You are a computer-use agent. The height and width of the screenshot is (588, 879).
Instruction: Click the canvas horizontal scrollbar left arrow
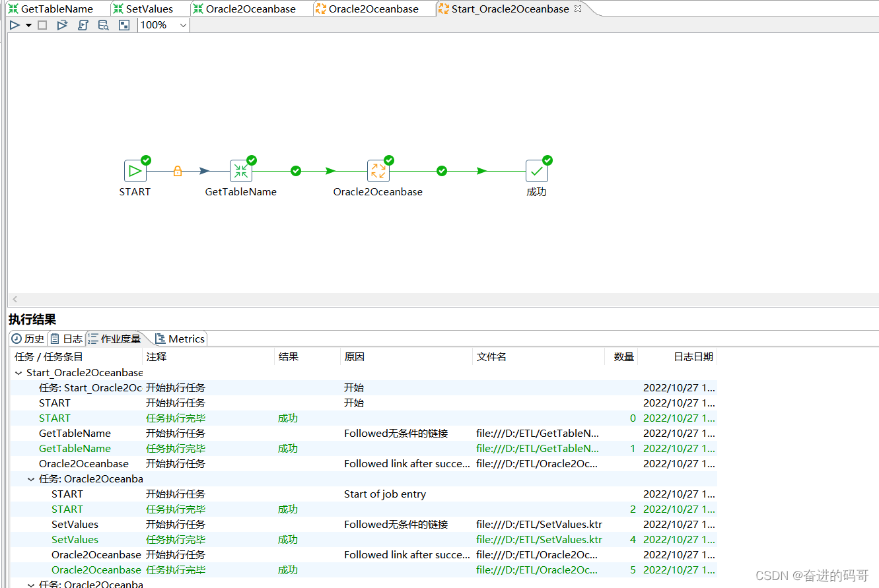[x=15, y=300]
